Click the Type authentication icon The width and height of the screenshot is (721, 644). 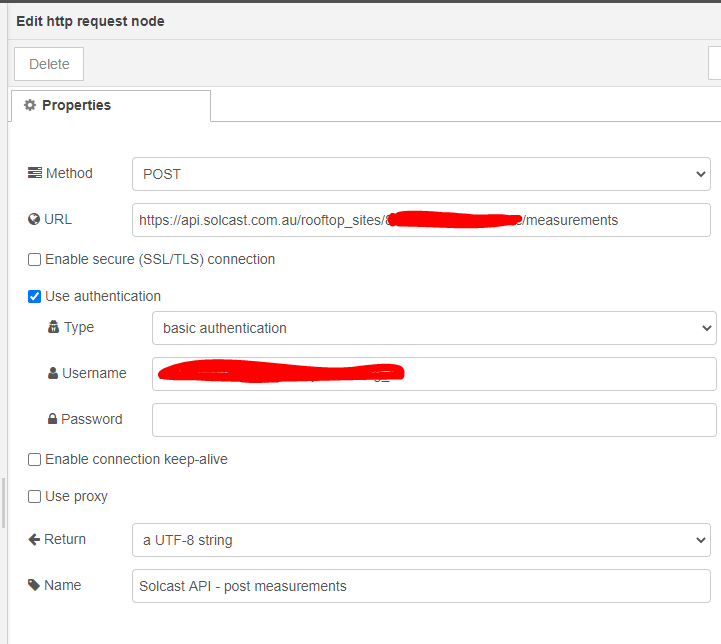(x=53, y=327)
